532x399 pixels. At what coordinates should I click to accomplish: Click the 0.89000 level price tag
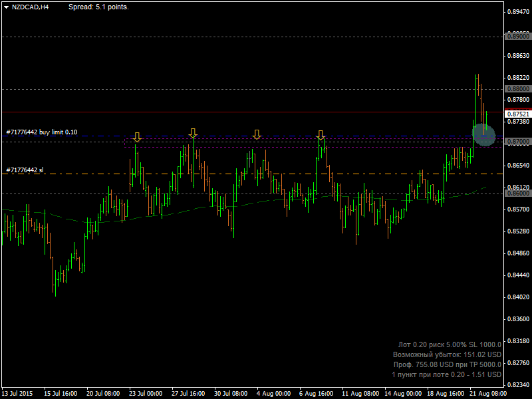click(518, 36)
